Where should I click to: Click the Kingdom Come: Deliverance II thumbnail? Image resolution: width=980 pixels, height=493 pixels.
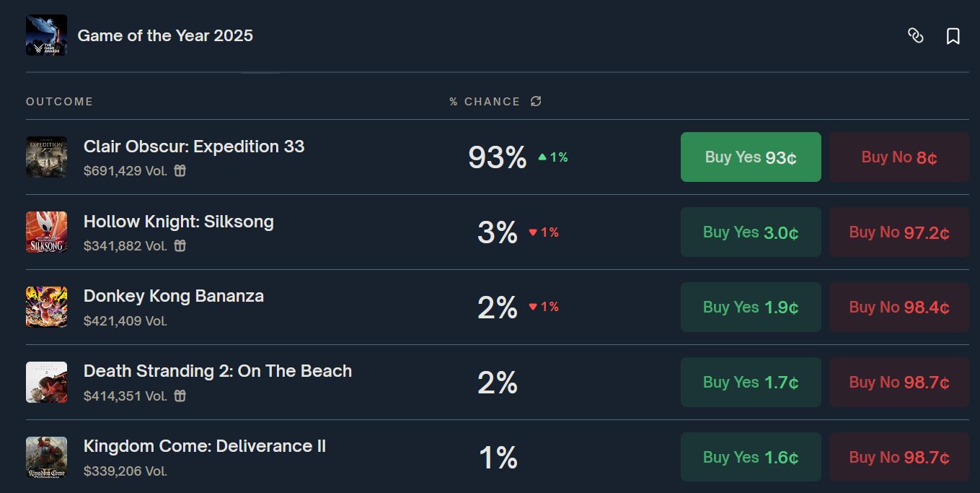[x=46, y=457]
